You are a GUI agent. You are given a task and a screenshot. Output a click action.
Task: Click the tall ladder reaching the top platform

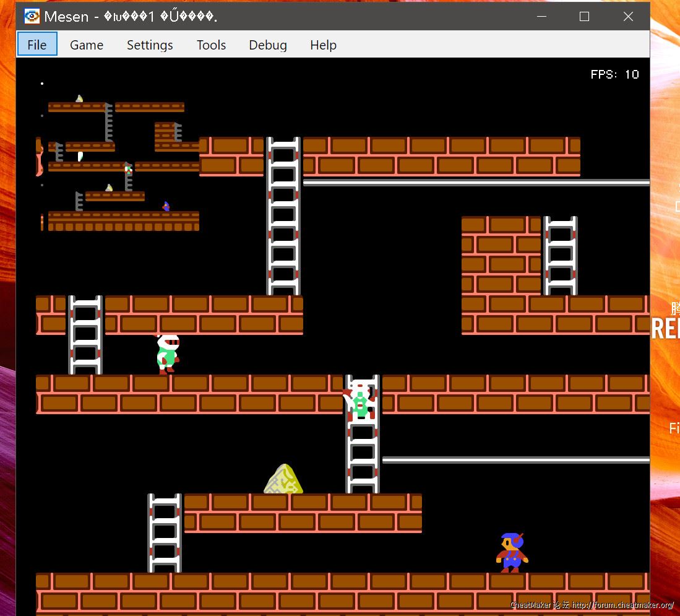point(283,217)
